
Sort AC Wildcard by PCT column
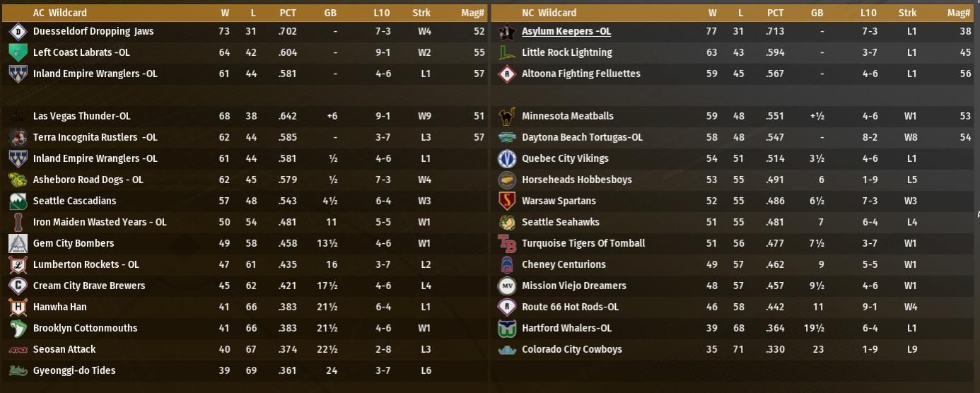(288, 13)
